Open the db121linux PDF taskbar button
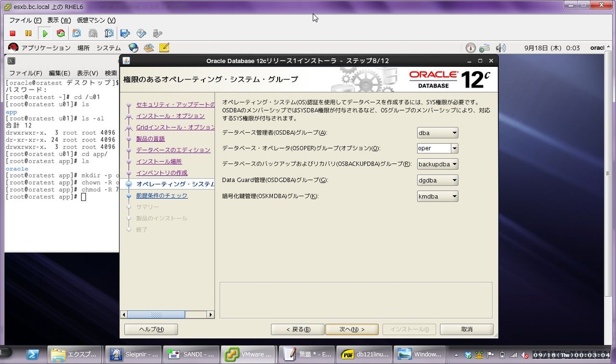616x364 pixels. (364, 354)
